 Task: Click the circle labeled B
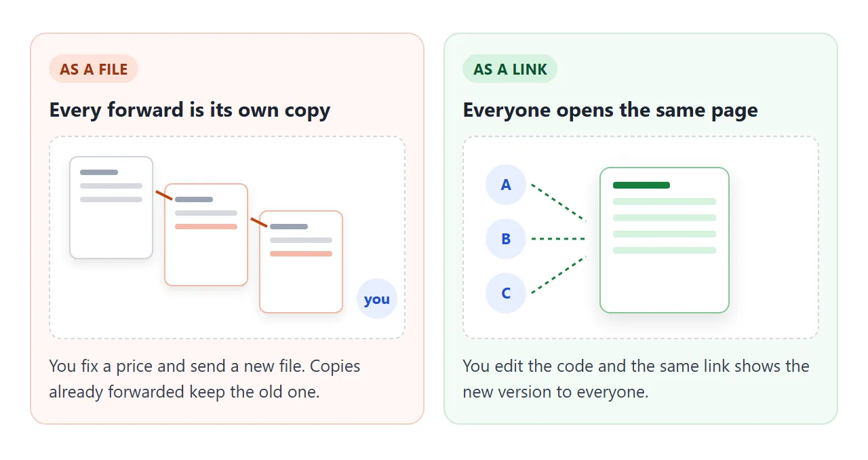click(x=506, y=239)
